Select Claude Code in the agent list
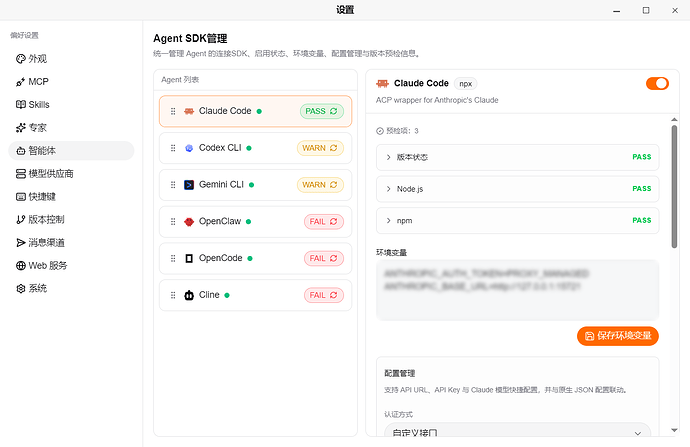The width and height of the screenshot is (690, 447). pyautogui.click(x=255, y=111)
